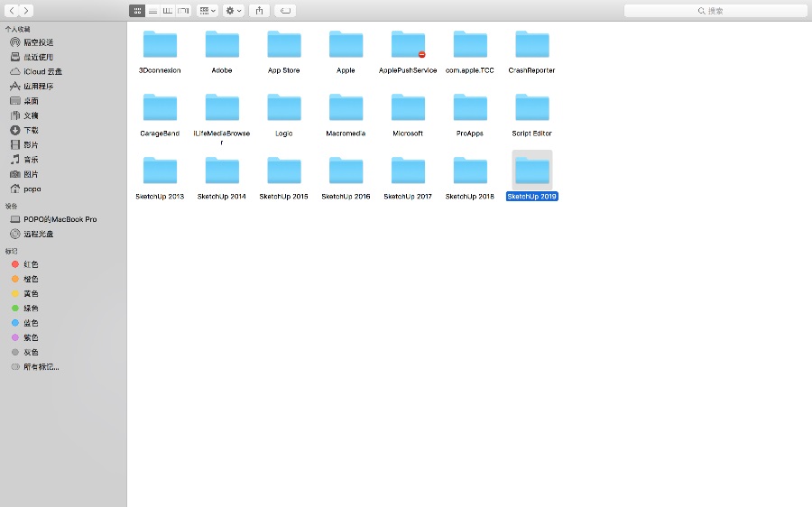Open 影片 Movies in the sidebar

(x=24, y=145)
